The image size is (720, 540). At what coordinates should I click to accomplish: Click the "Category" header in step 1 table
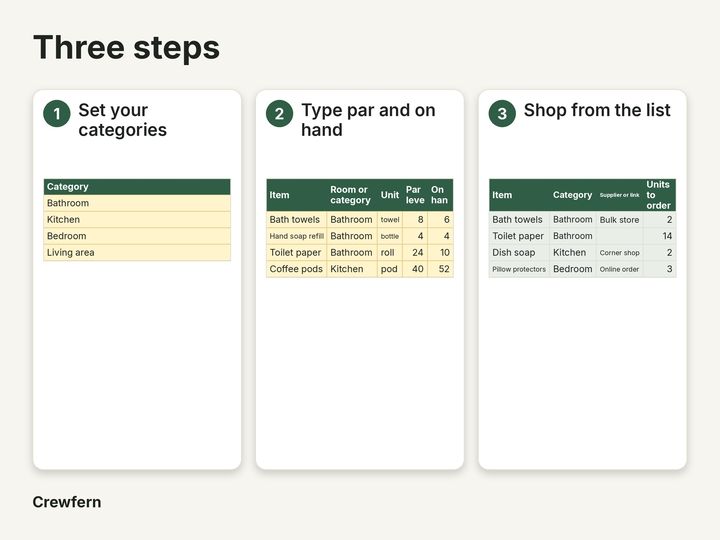pos(137,187)
